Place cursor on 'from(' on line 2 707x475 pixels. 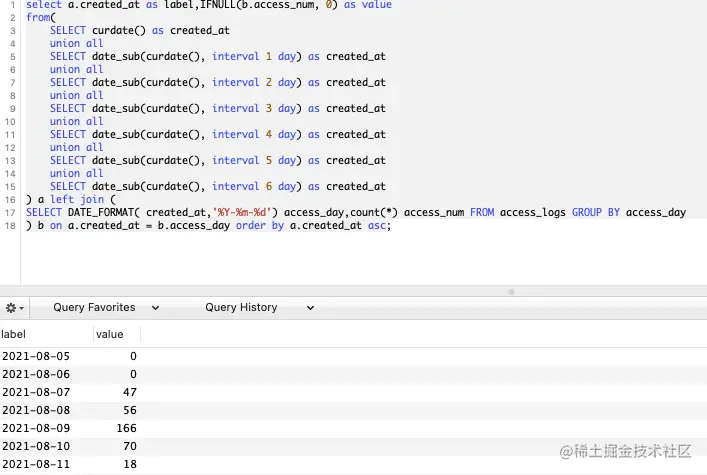[41, 18]
